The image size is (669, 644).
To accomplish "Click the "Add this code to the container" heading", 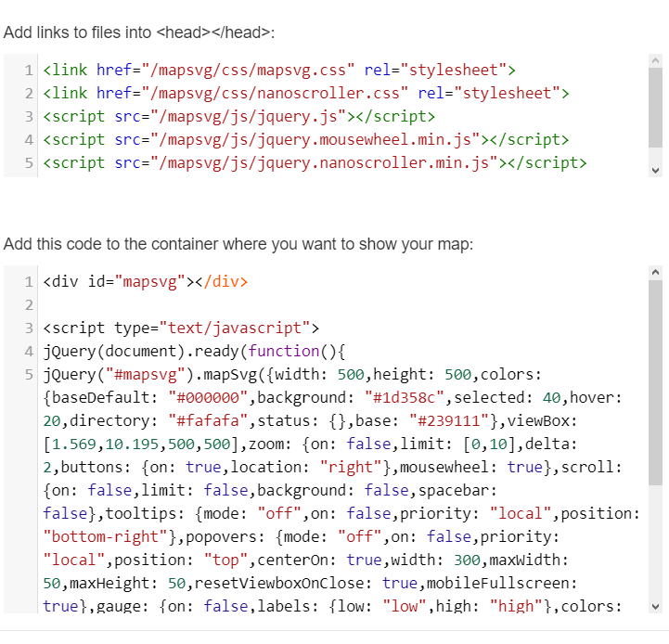I will [238, 244].
